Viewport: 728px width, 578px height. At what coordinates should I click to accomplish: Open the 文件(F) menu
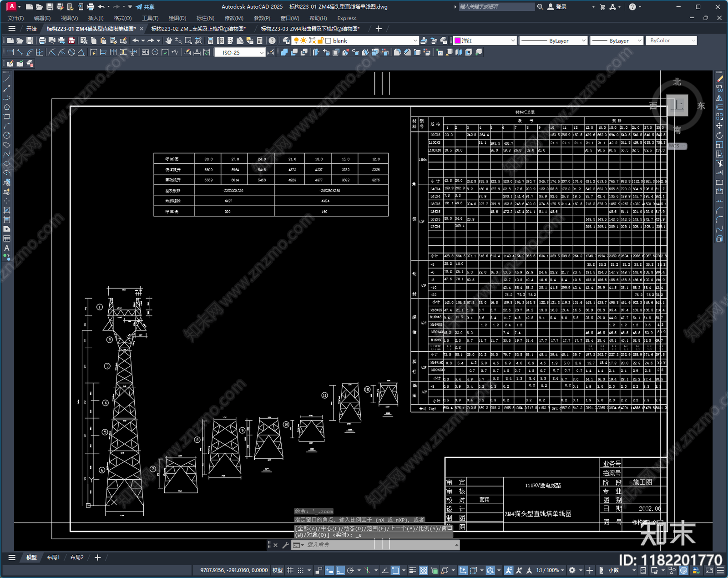click(16, 18)
